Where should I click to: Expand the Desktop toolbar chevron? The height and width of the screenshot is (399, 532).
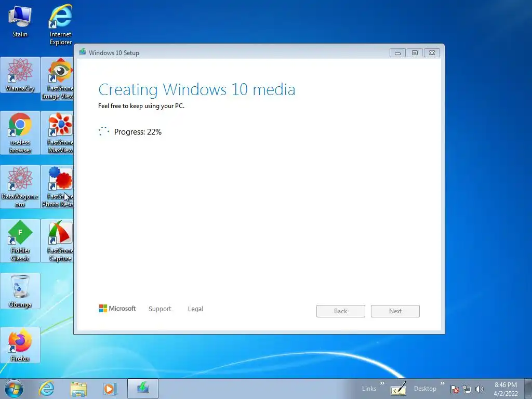(443, 383)
